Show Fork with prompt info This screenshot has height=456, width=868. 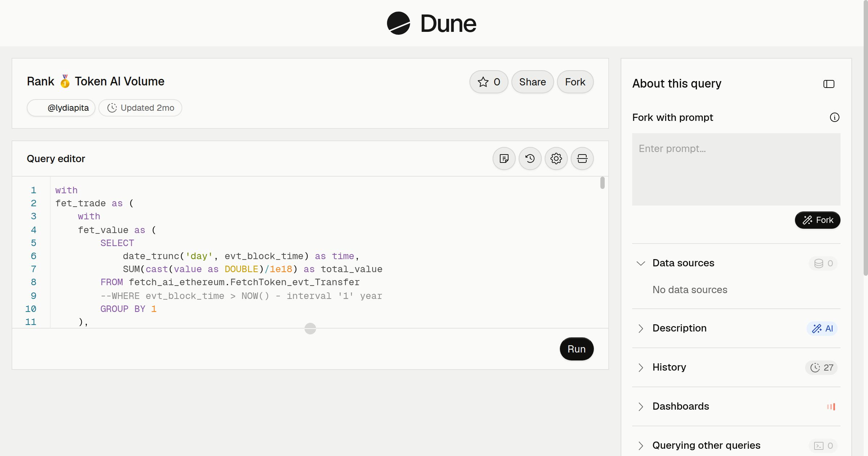tap(835, 117)
